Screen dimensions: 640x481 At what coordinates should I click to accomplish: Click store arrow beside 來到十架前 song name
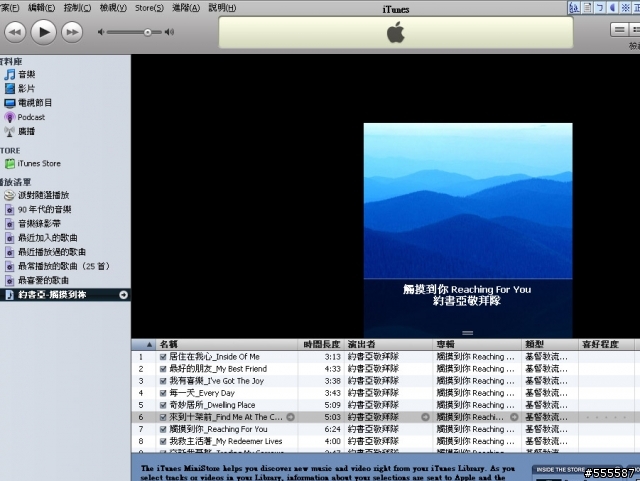tap(290, 417)
